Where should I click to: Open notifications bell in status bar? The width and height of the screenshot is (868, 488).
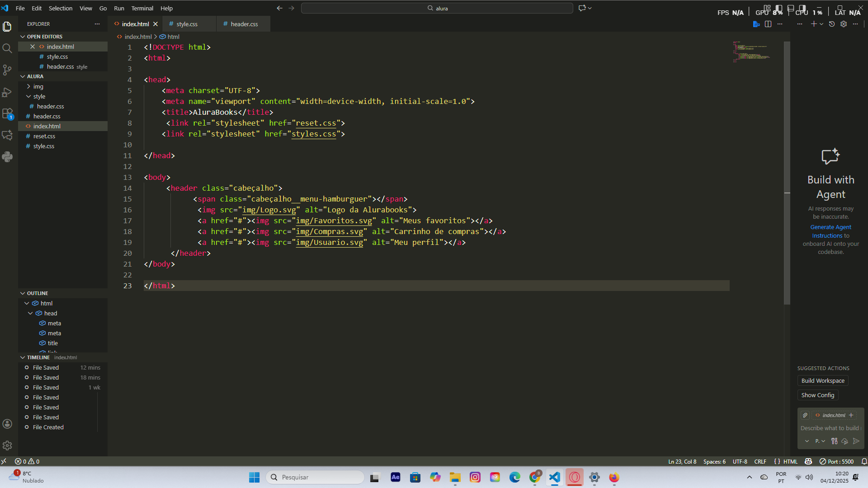[864, 461]
